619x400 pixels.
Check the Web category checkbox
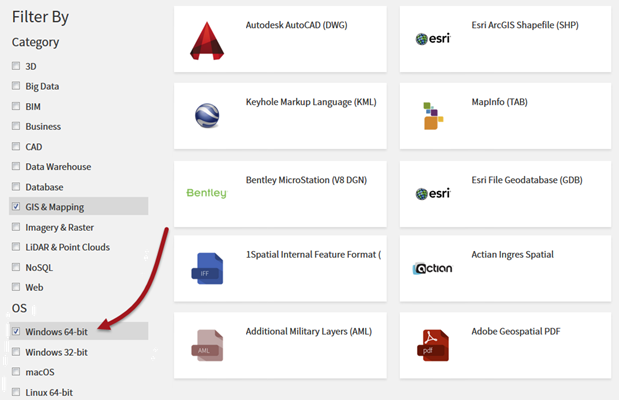click(16, 287)
